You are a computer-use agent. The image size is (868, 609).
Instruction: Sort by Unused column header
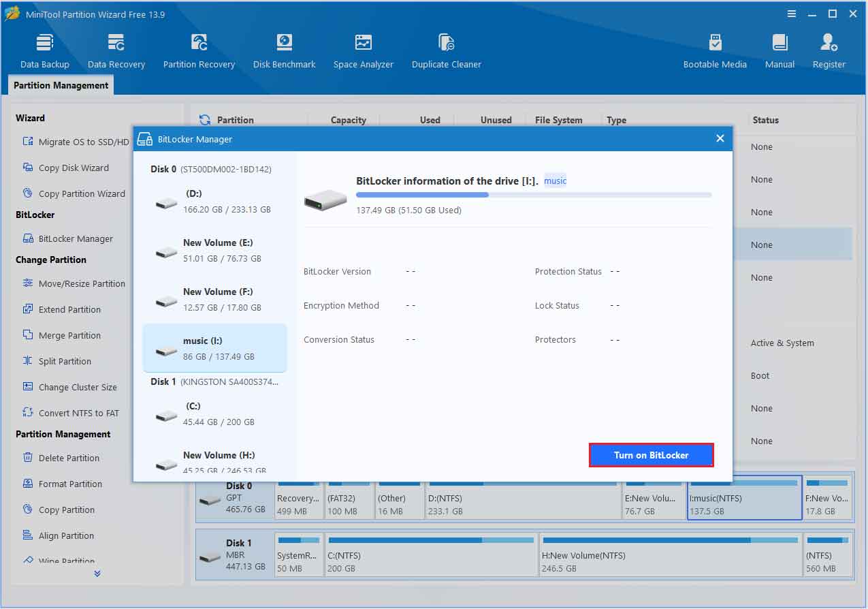coord(496,120)
